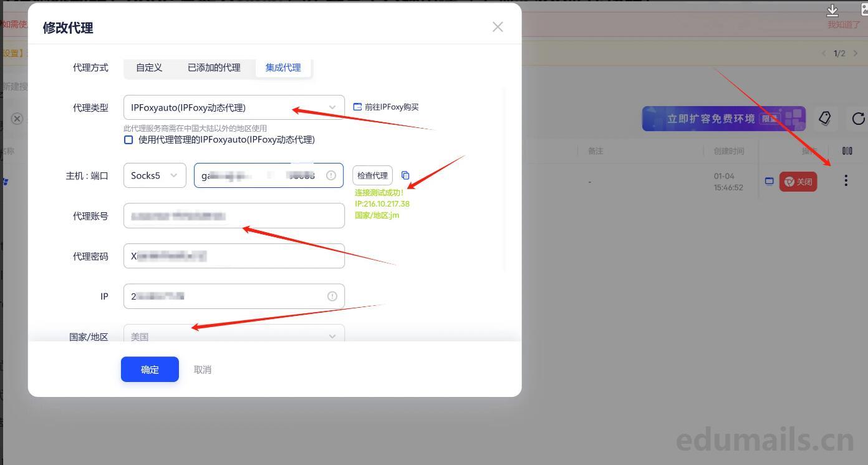868x465 pixels.
Task: Click the refresh icon in the toolbar
Action: (x=859, y=119)
